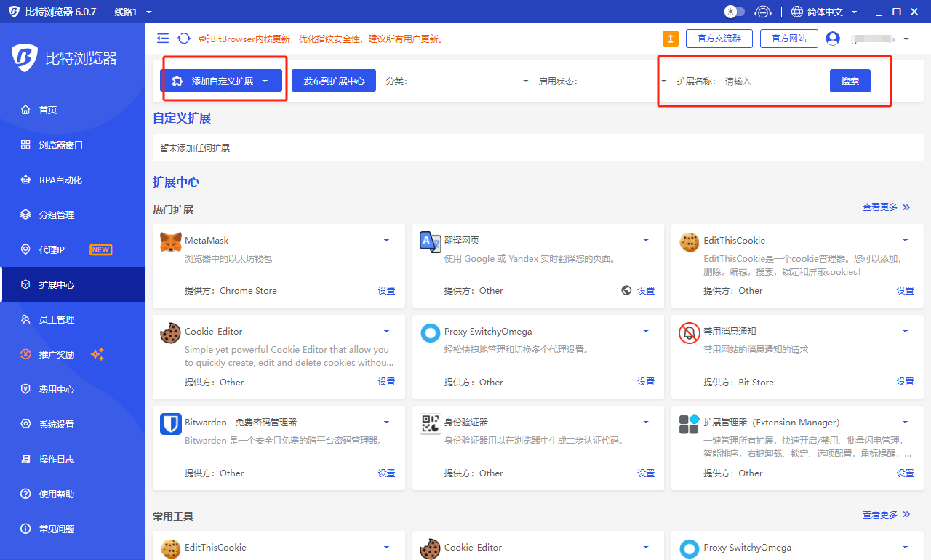
Task: Open 分组管理 in the sidebar
Action: click(73, 215)
